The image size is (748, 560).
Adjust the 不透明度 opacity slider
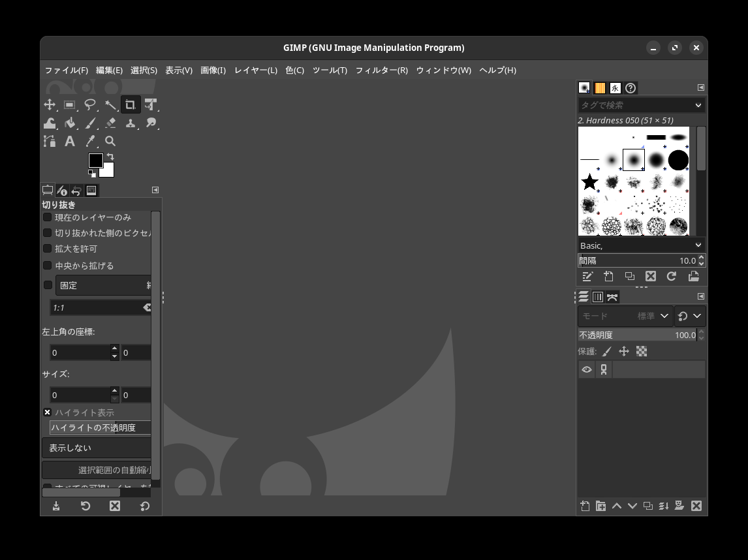pos(637,335)
